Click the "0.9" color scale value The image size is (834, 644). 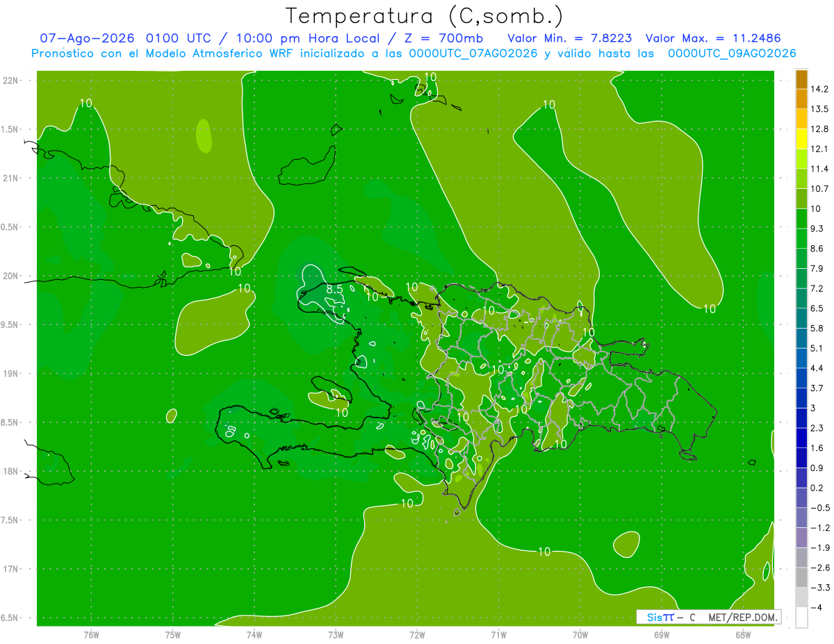(817, 468)
